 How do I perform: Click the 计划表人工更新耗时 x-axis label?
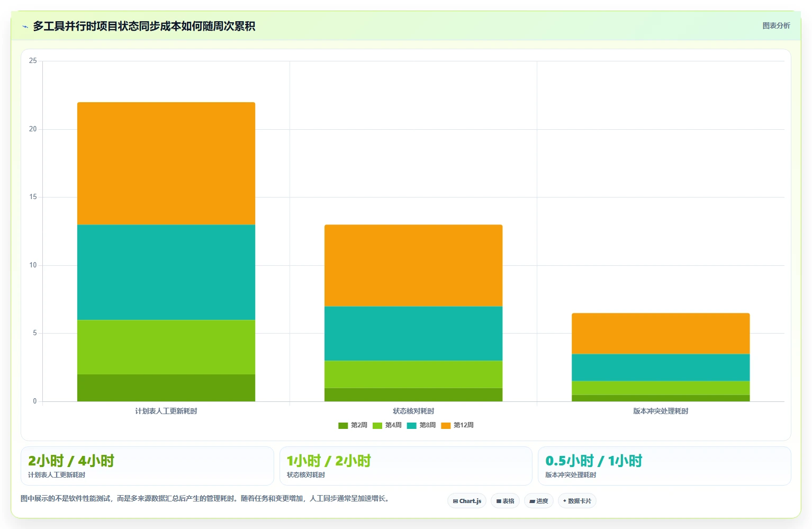[166, 411]
